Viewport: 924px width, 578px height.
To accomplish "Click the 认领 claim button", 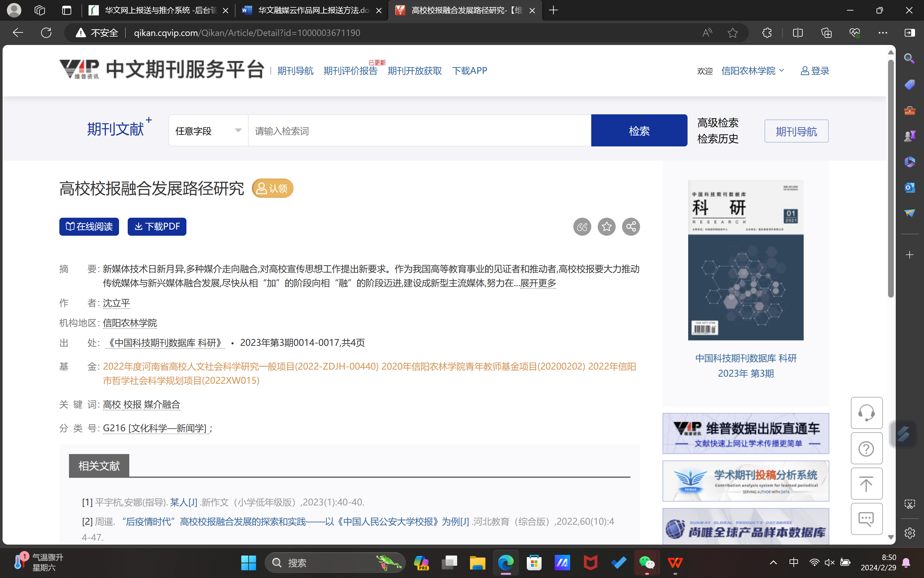I will tap(272, 188).
